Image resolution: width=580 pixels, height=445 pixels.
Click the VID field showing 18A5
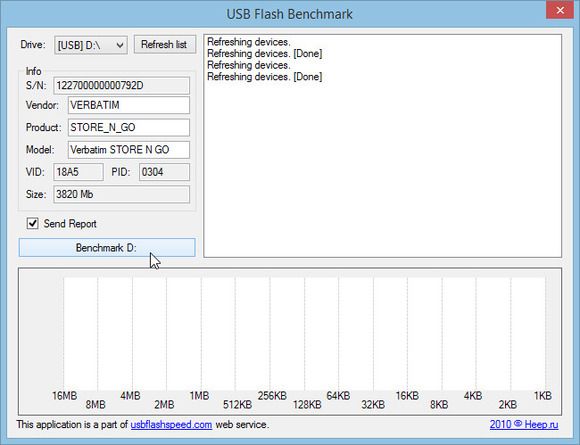click(78, 172)
